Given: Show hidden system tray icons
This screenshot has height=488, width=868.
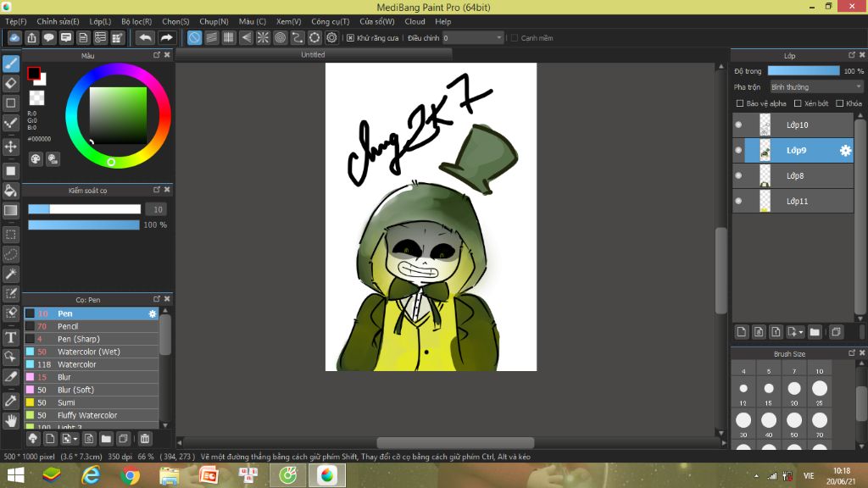Looking at the screenshot, I should [756, 476].
